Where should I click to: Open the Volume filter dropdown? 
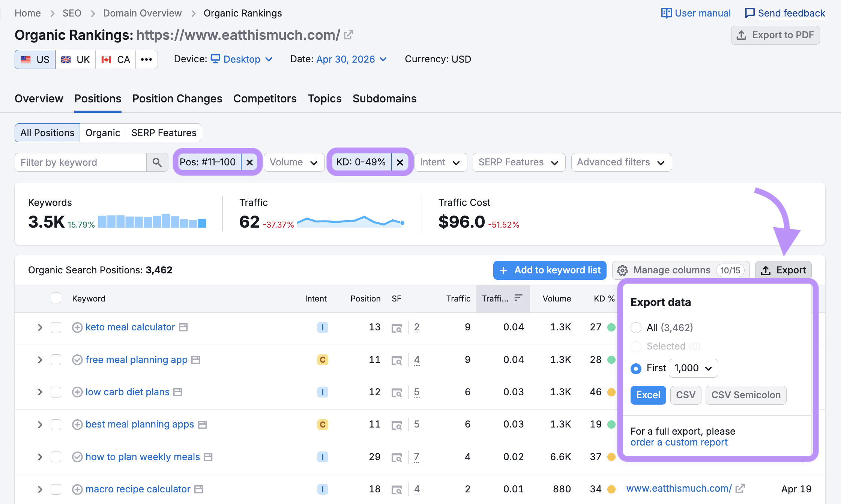(x=294, y=162)
